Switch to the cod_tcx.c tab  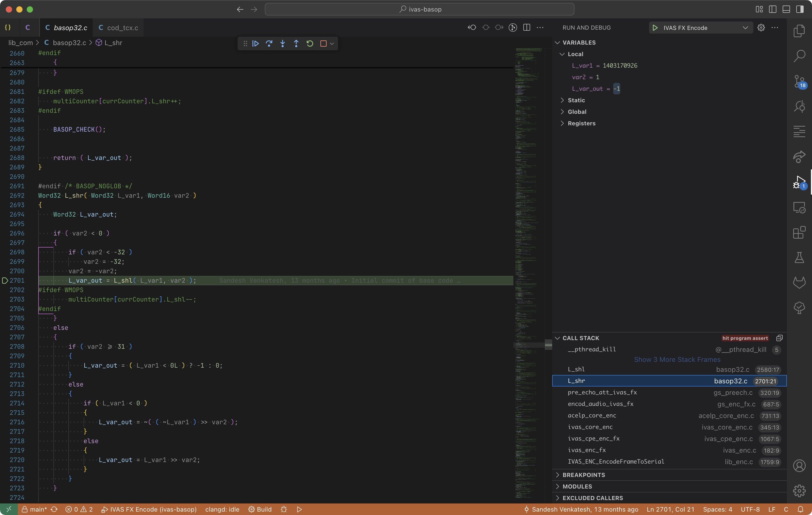point(122,28)
